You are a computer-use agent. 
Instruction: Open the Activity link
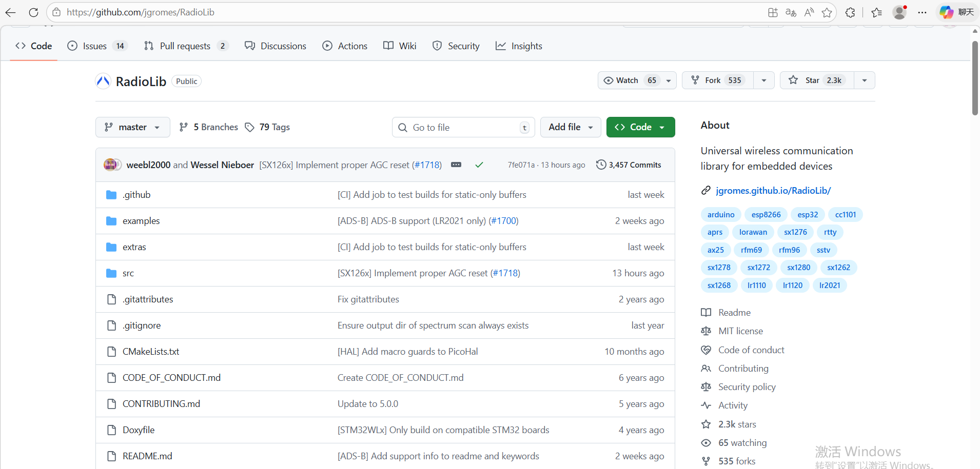(x=733, y=405)
